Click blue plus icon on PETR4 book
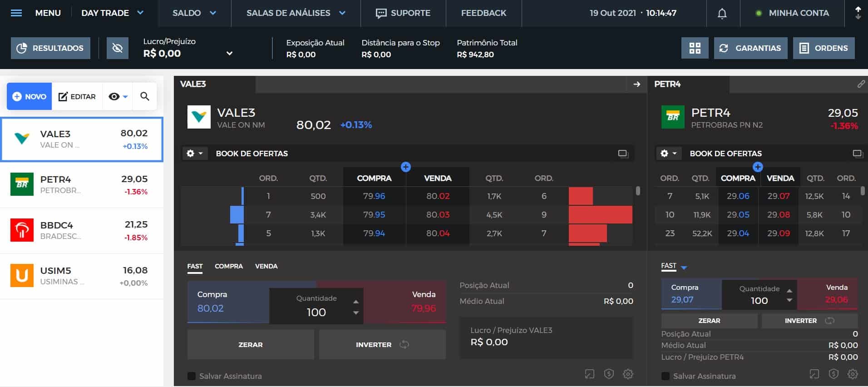 (x=758, y=167)
